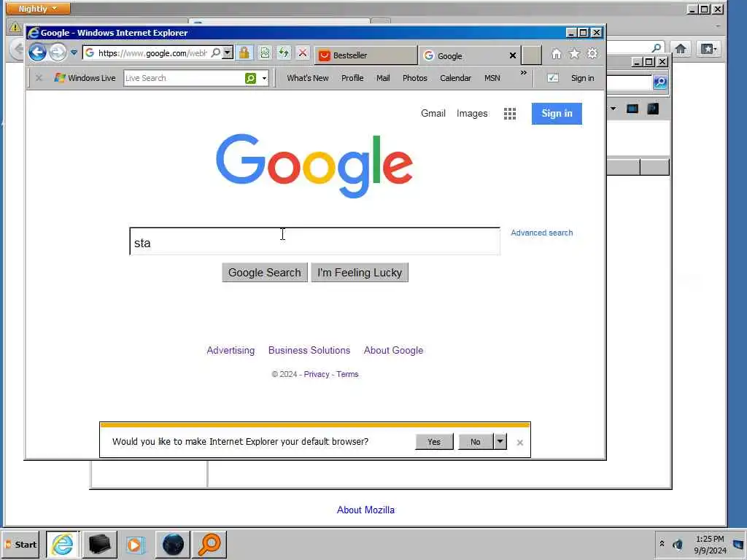Click media player taskbar icon
The height and width of the screenshot is (560, 747).
click(135, 544)
